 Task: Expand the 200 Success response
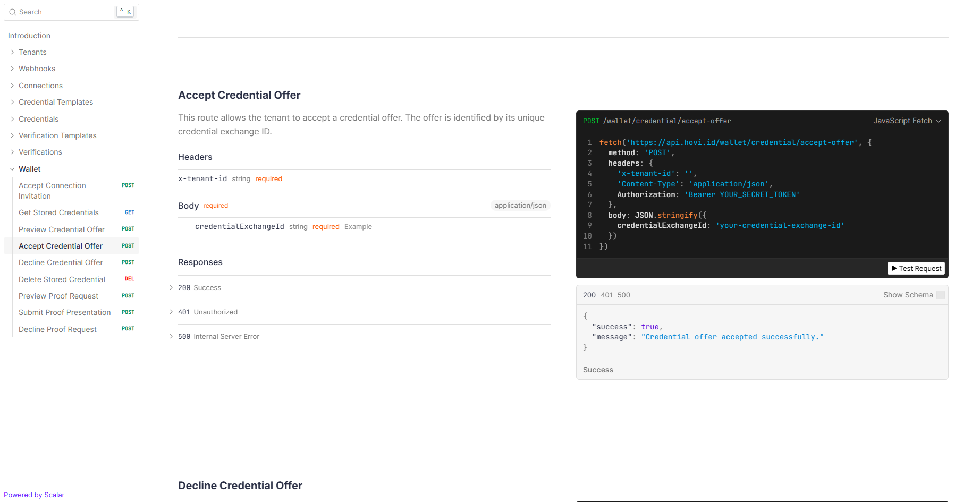[171, 288]
